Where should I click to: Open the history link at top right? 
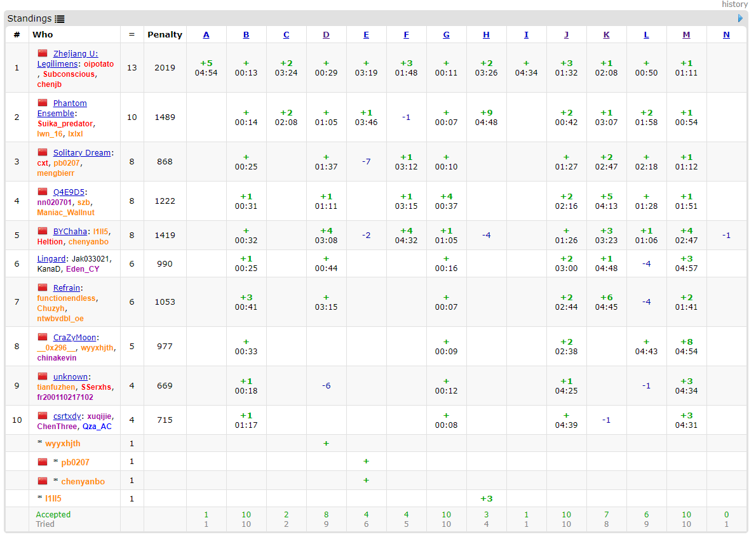pyautogui.click(x=734, y=4)
